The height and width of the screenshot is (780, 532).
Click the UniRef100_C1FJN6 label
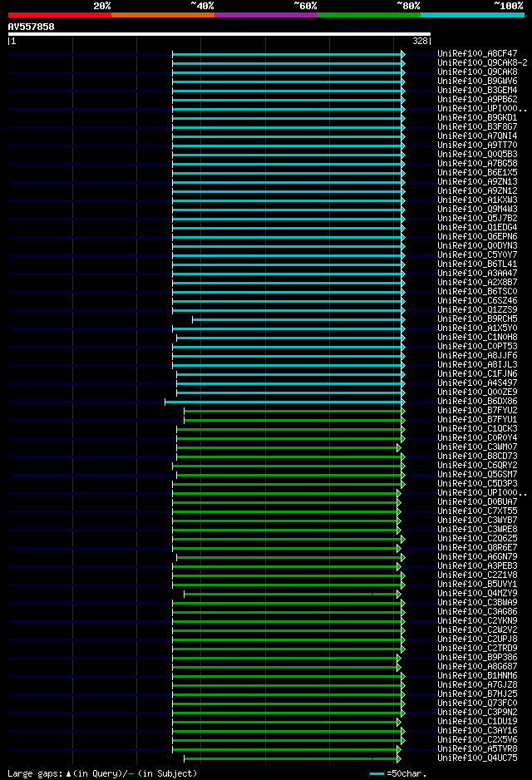477,374
